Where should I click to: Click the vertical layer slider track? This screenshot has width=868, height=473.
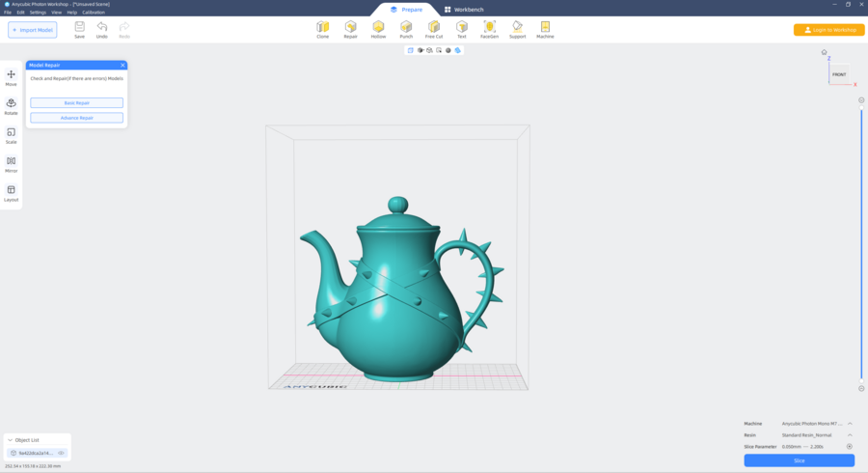click(x=861, y=241)
